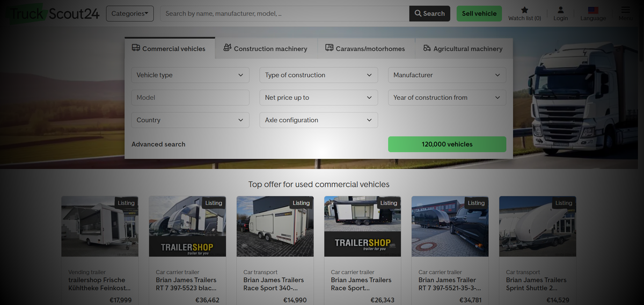Focus the vehicle name search field

[x=284, y=13]
